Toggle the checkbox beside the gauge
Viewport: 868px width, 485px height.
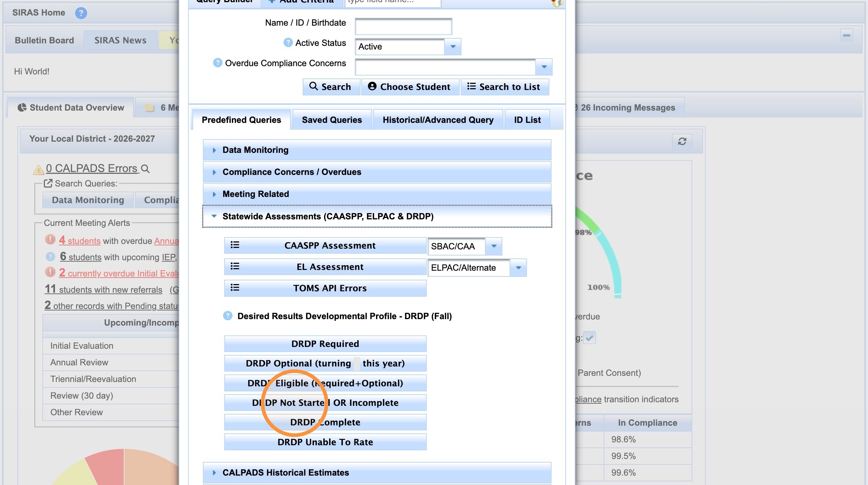[x=590, y=338]
